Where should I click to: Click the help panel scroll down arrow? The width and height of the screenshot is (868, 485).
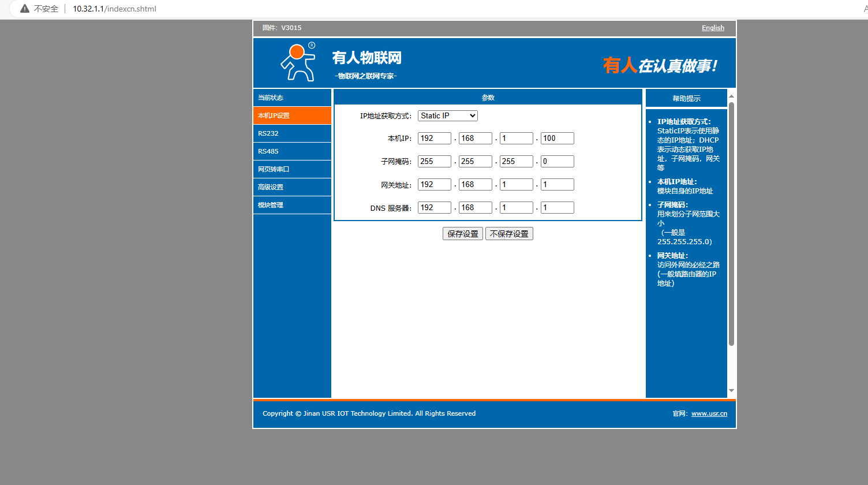point(731,391)
